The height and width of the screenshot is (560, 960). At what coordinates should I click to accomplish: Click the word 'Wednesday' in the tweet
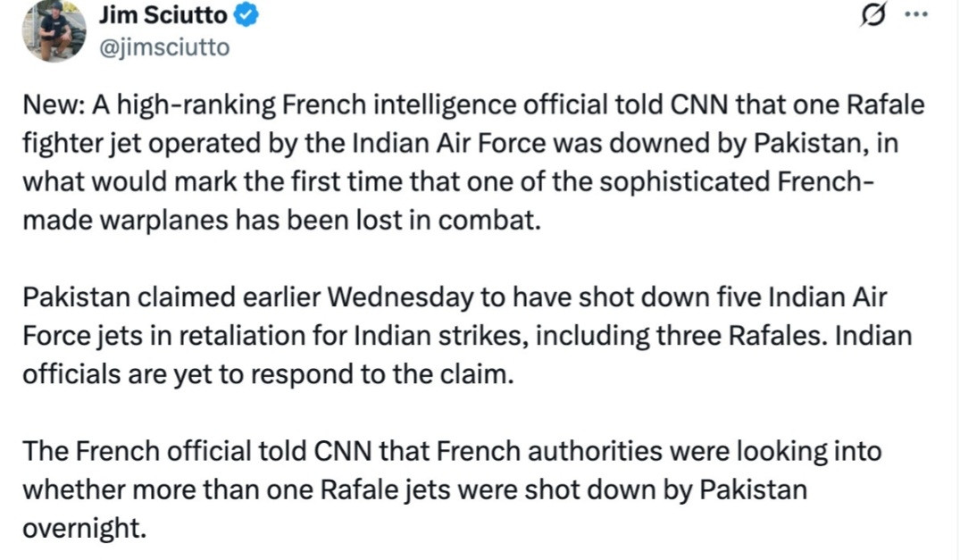coord(400,297)
